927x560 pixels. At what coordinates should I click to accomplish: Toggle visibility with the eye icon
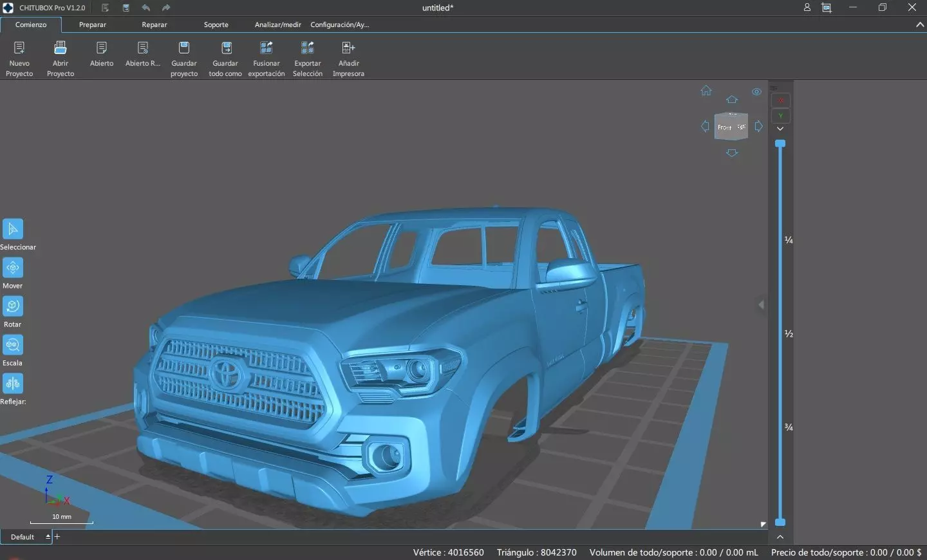[756, 92]
